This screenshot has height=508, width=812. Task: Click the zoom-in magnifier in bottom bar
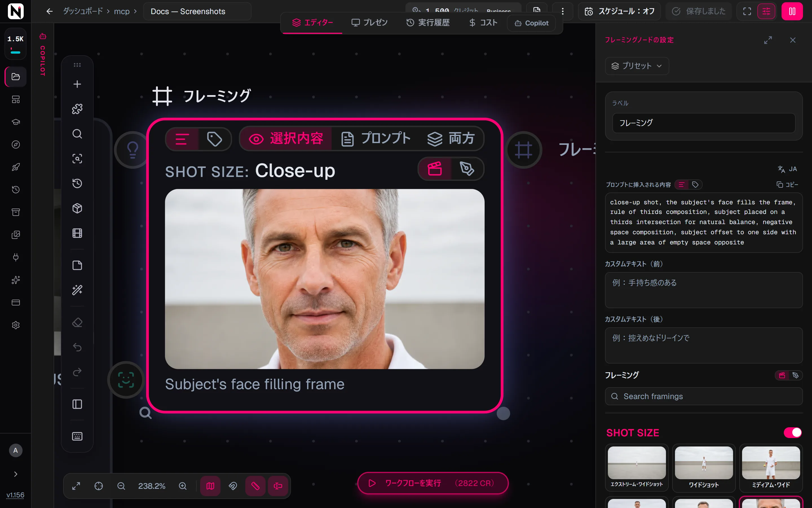click(x=182, y=486)
